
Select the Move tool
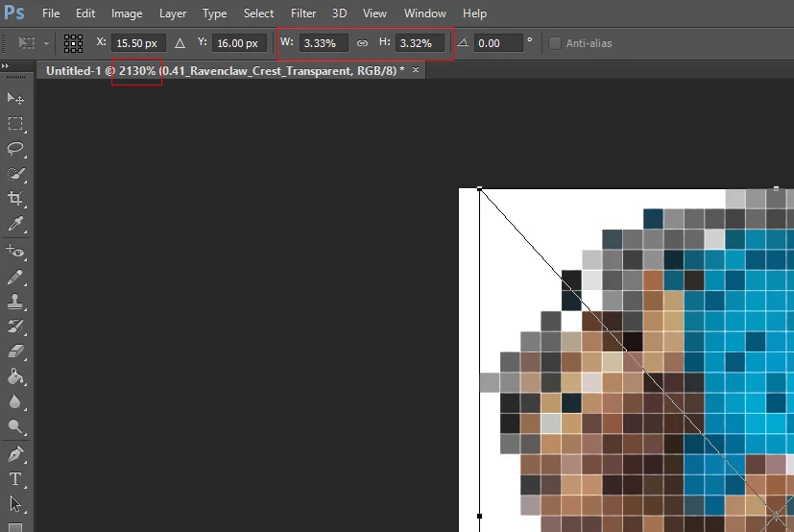[x=15, y=98]
